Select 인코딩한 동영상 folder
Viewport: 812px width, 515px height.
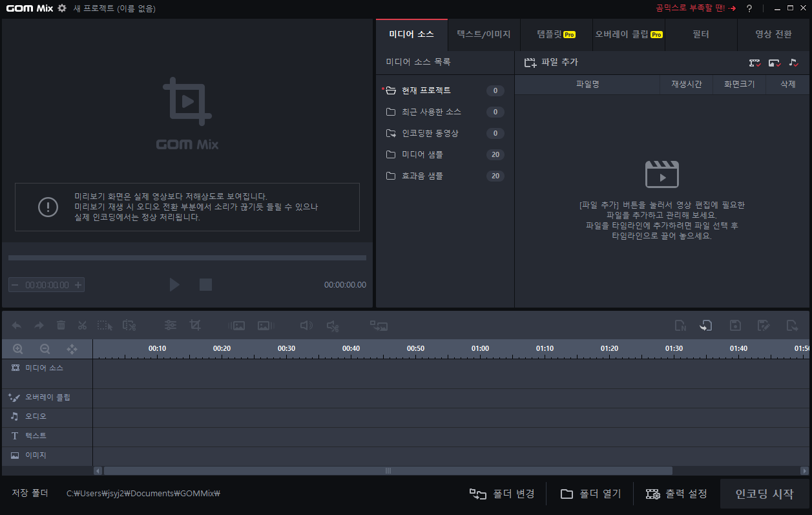(445, 133)
